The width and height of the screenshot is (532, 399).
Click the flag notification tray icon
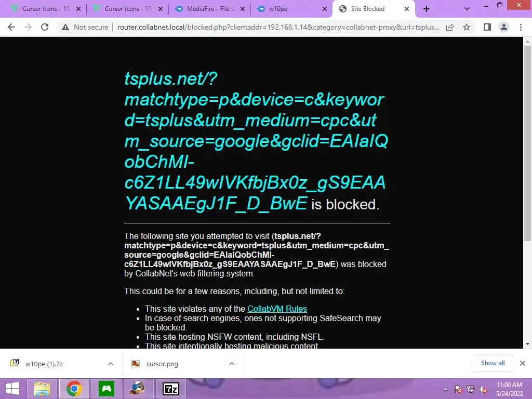click(x=458, y=389)
